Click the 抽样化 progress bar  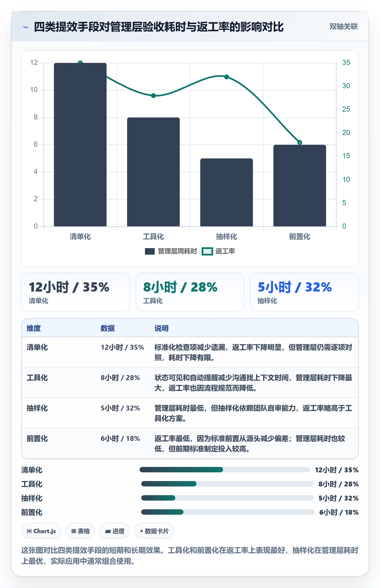point(227,498)
